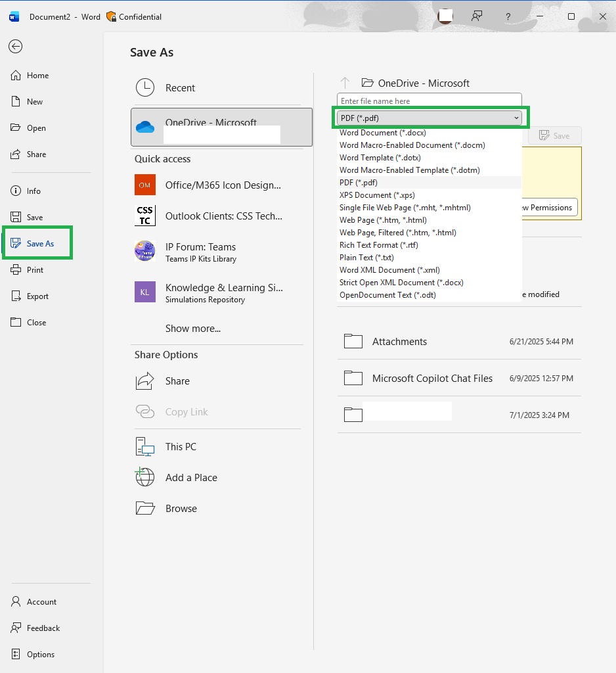
Task: Choose OpenDocument Text (*.odt) format
Action: [x=429, y=294]
